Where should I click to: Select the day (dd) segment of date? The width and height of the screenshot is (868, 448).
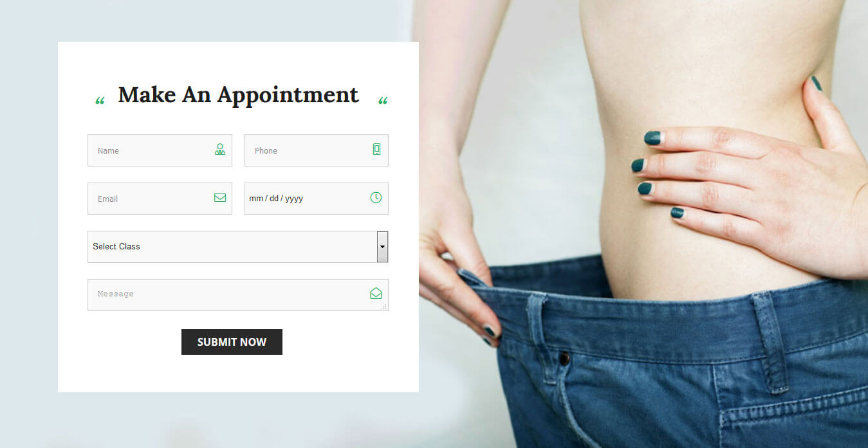click(274, 199)
